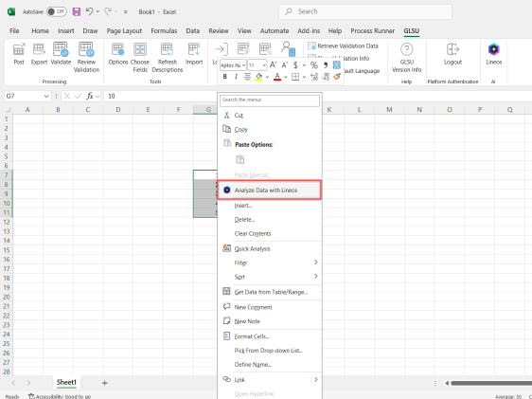Expand the font color dropdown arrow
Screen dimensions: 532x399
pos(285,77)
